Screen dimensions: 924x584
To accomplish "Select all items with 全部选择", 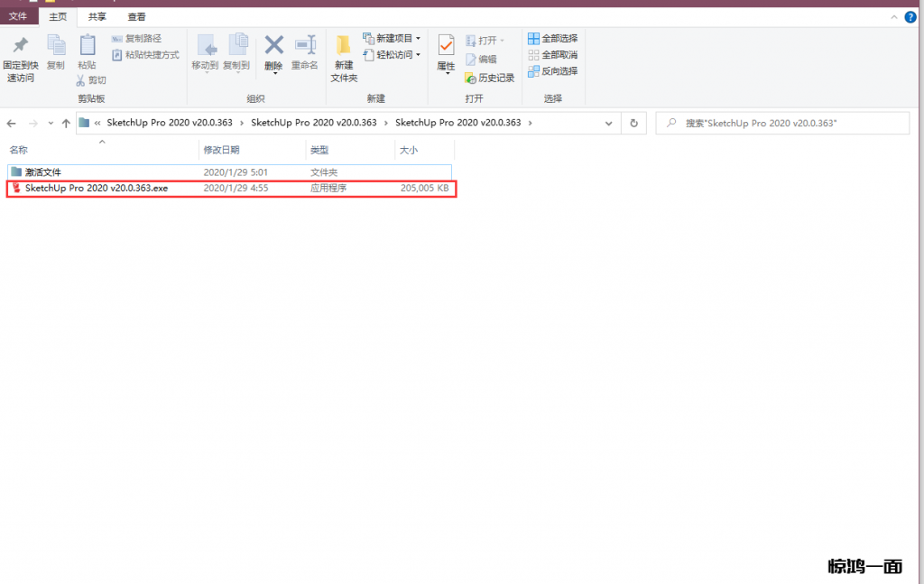I will [552, 39].
